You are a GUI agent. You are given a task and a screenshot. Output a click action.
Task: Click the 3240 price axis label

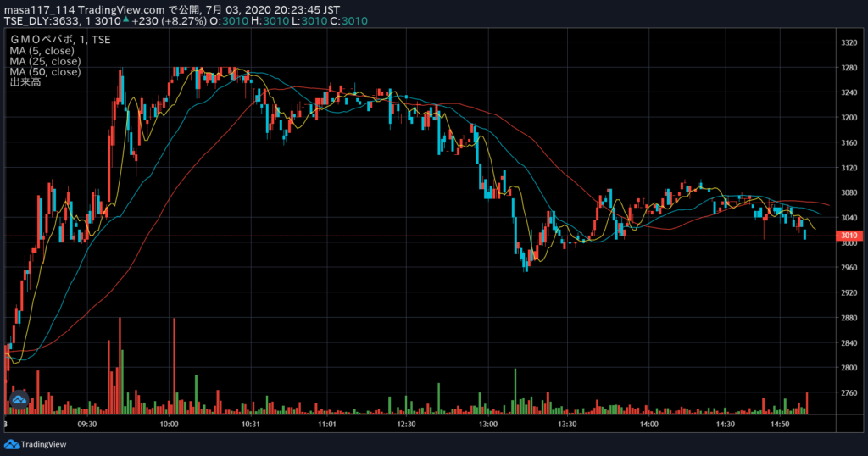tap(849, 92)
